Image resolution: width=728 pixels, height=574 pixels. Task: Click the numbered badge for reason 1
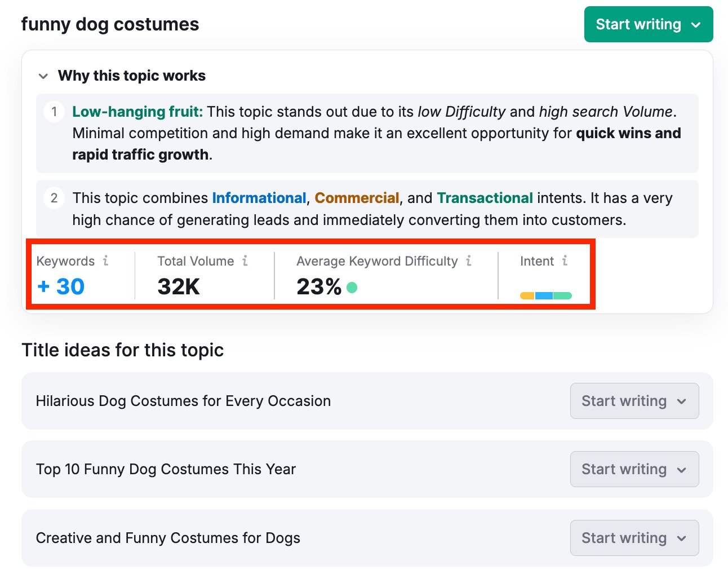[54, 112]
